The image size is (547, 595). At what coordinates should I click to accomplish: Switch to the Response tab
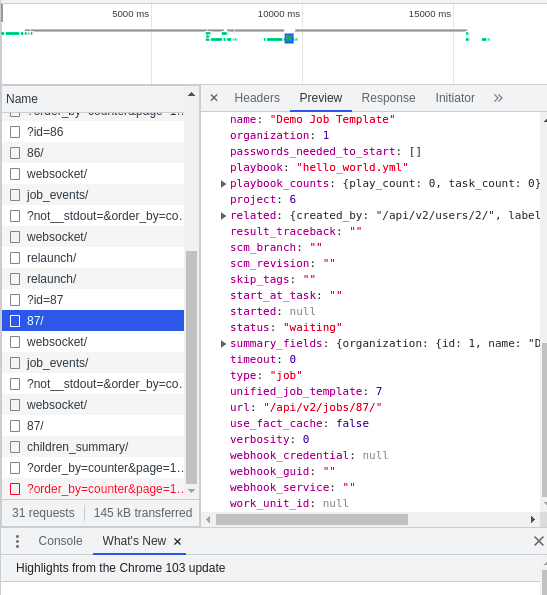388,98
